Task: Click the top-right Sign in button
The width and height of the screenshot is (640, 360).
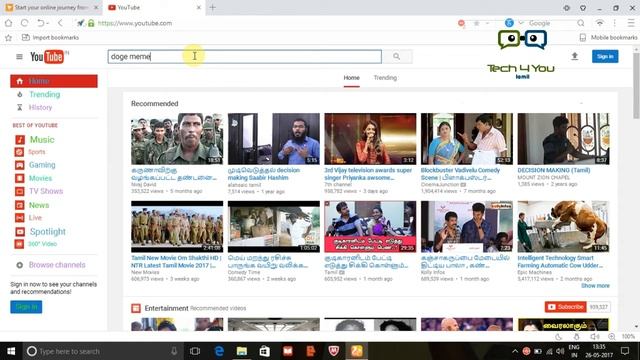Action: click(x=605, y=56)
